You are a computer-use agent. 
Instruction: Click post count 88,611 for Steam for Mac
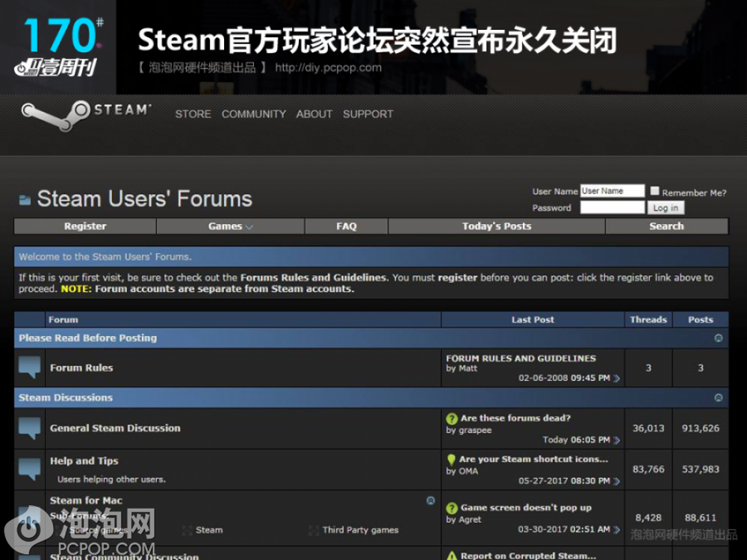pyautogui.click(x=701, y=517)
